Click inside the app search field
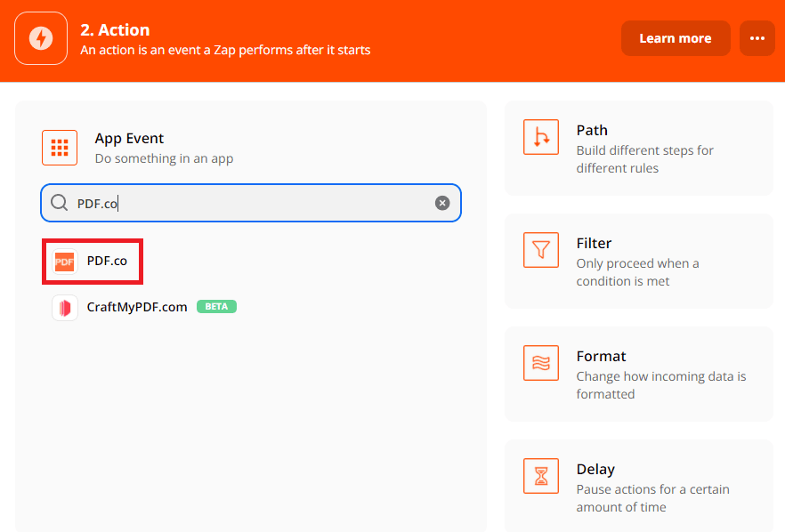Image resolution: width=785 pixels, height=532 pixels. 223,203
